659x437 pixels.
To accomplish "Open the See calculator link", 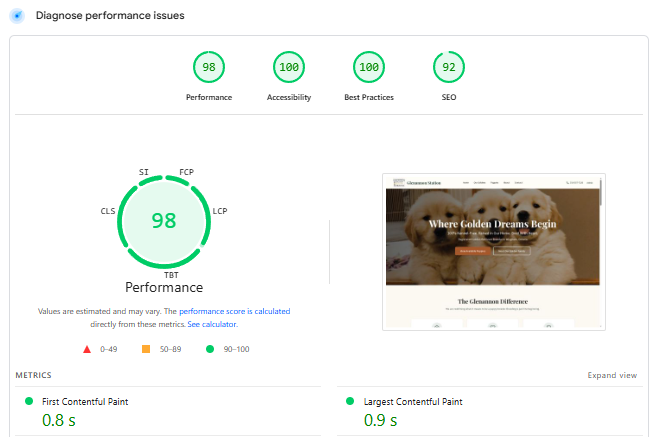I will click(x=212, y=324).
